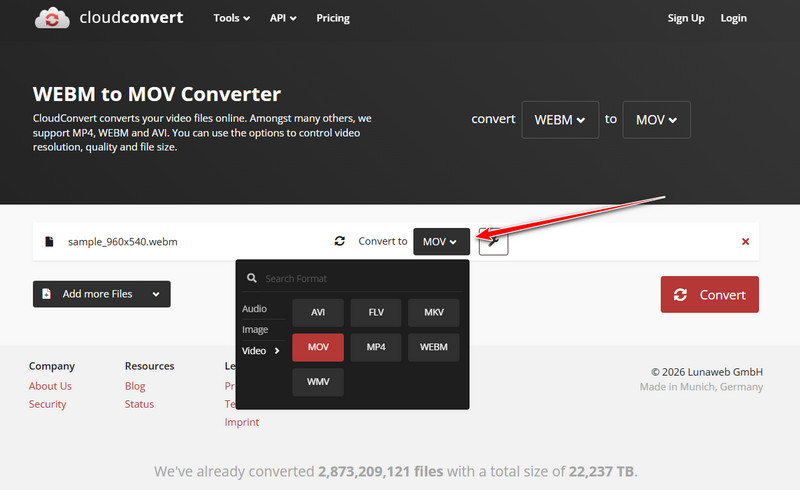Toggle the Convert to MOV dropdown

pos(441,241)
